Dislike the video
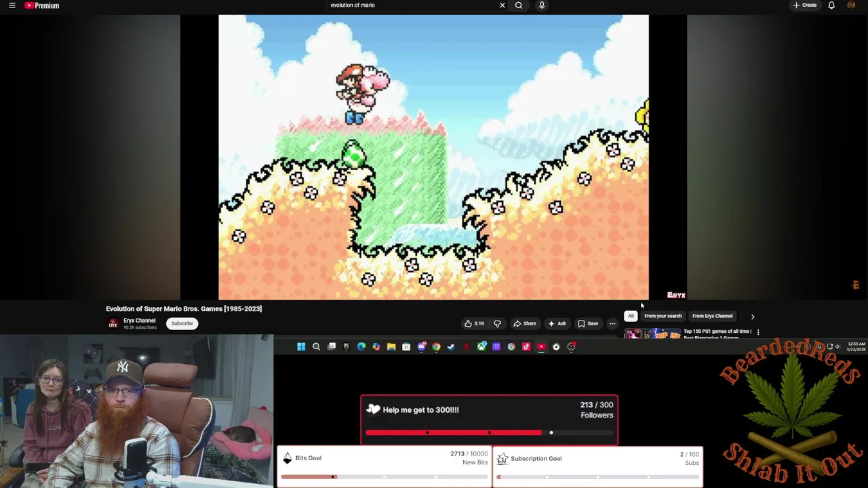The image size is (868, 488). click(x=497, y=323)
